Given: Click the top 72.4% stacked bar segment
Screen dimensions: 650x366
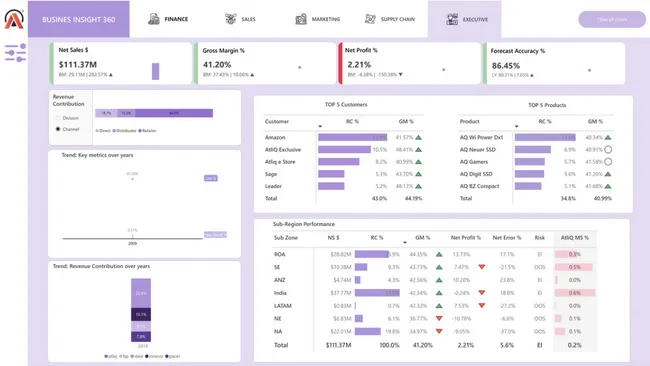Looking at the screenshot, I should tap(141, 293).
